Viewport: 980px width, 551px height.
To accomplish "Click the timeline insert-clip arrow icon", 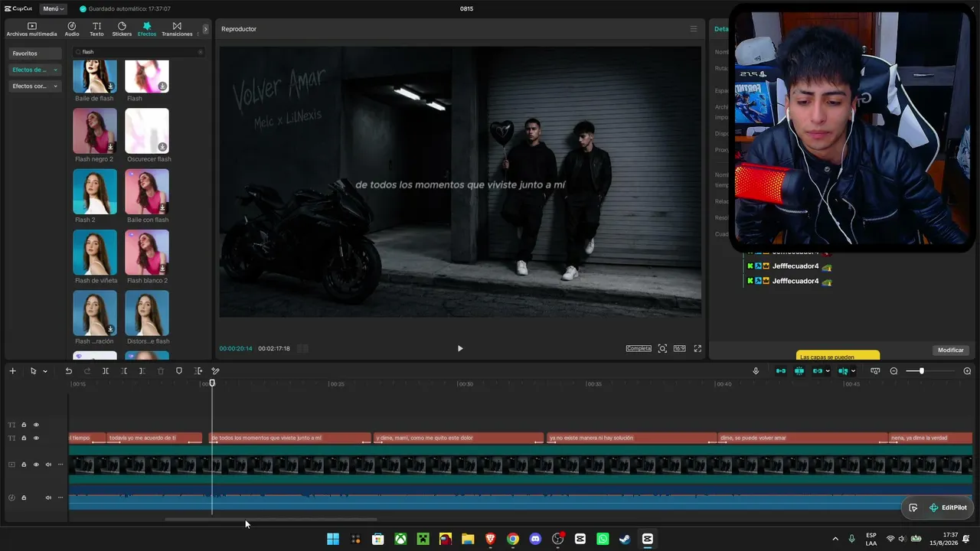I will [x=198, y=371].
